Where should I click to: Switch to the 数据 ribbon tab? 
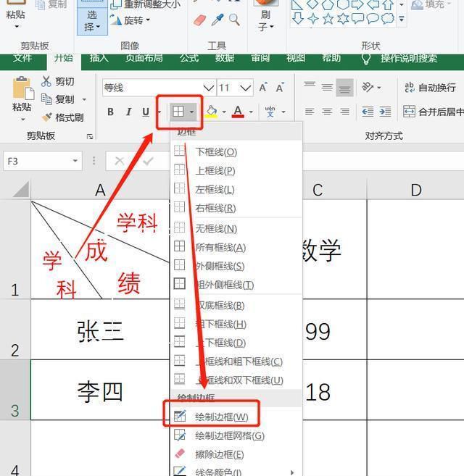click(x=225, y=58)
